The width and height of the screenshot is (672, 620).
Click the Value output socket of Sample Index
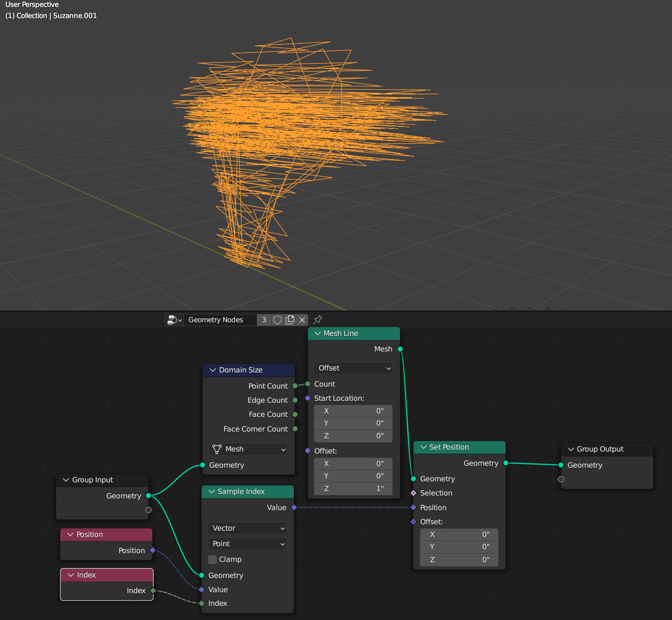click(x=293, y=507)
